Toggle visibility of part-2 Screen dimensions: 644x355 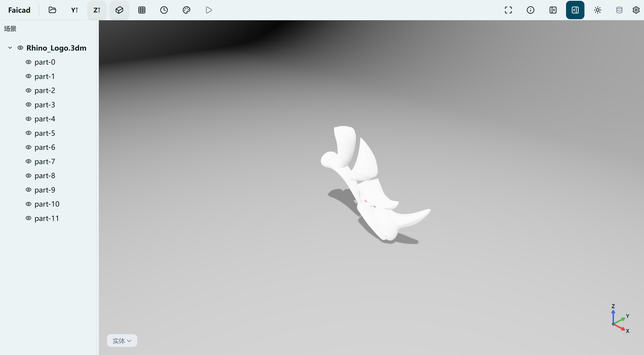[28, 90]
